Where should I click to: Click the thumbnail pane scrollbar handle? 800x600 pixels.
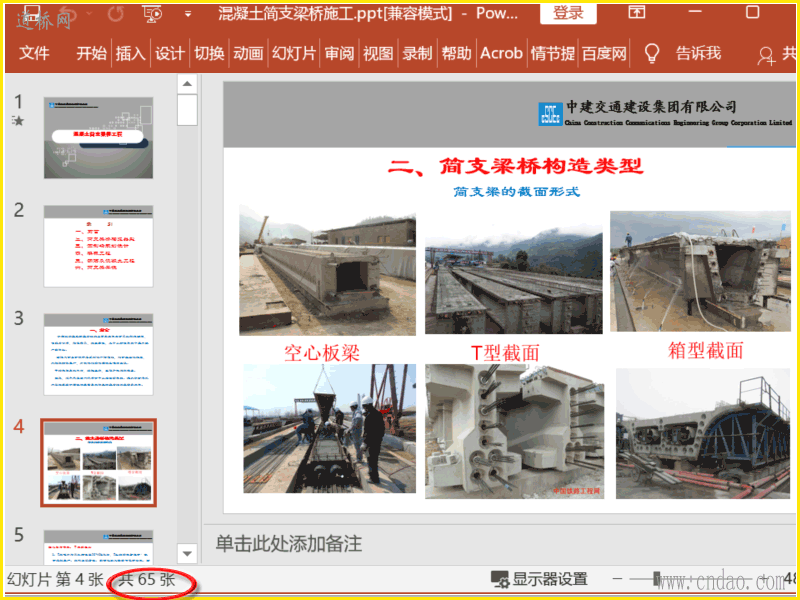(x=187, y=110)
